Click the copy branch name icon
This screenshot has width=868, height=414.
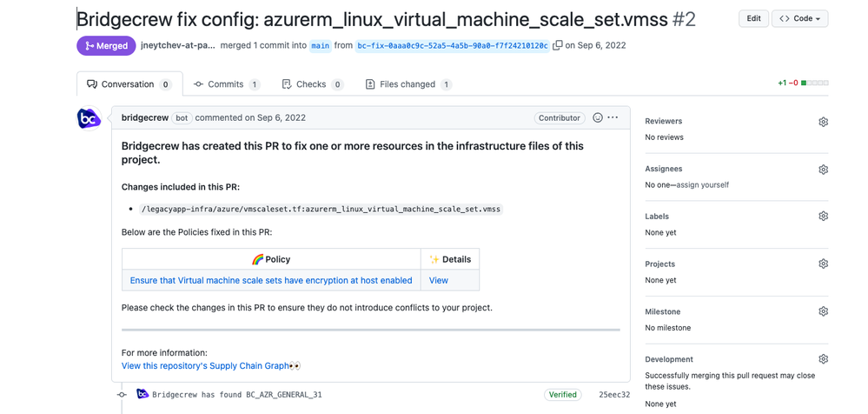coord(558,45)
